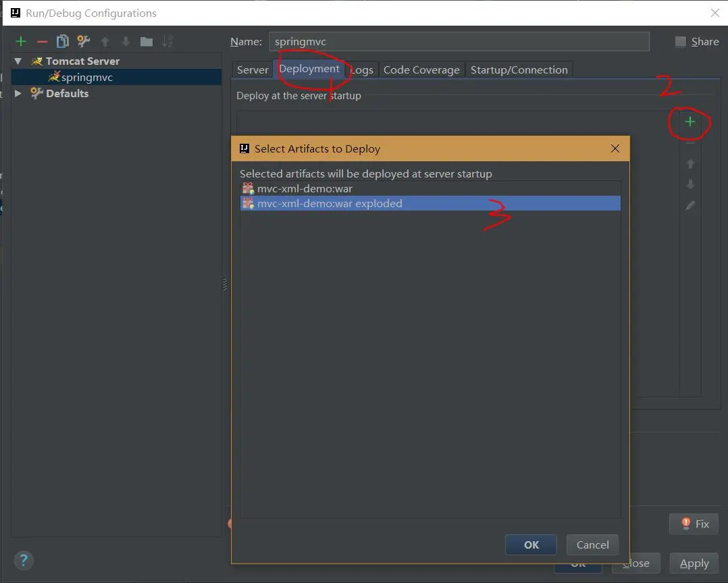Screen dimensions: 728x583
Task: Create new configuration folder
Action: 147,42
